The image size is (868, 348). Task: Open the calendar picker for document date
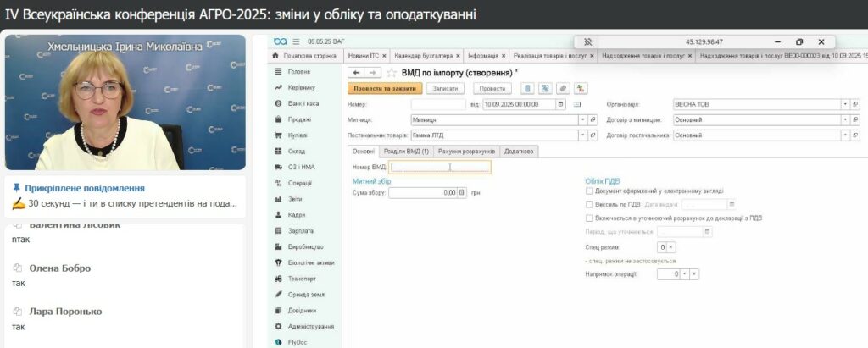[560, 104]
